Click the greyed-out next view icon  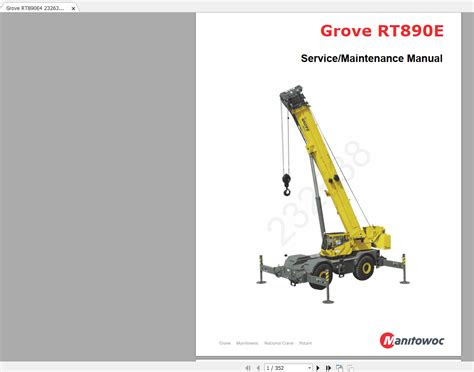click(x=350, y=368)
